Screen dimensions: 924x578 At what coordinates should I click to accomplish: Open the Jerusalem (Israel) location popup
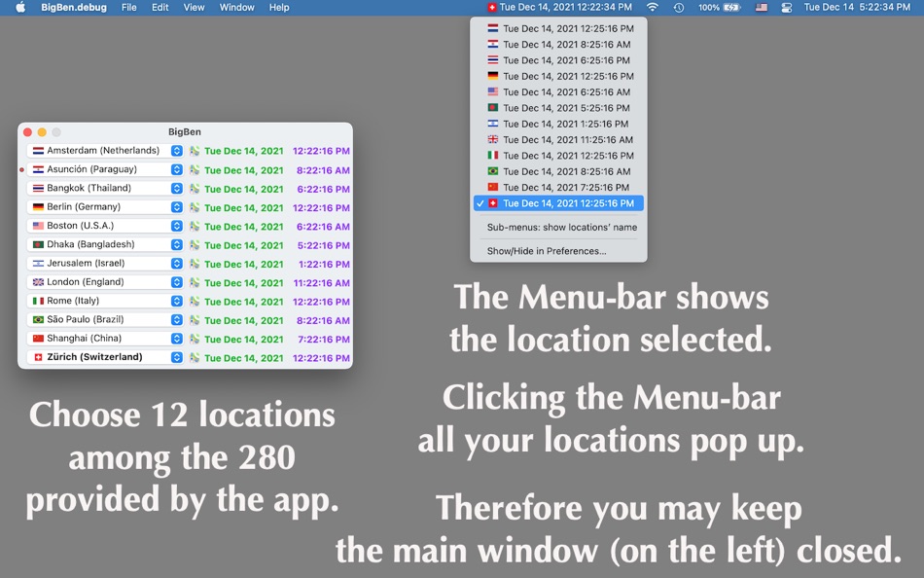point(105,264)
